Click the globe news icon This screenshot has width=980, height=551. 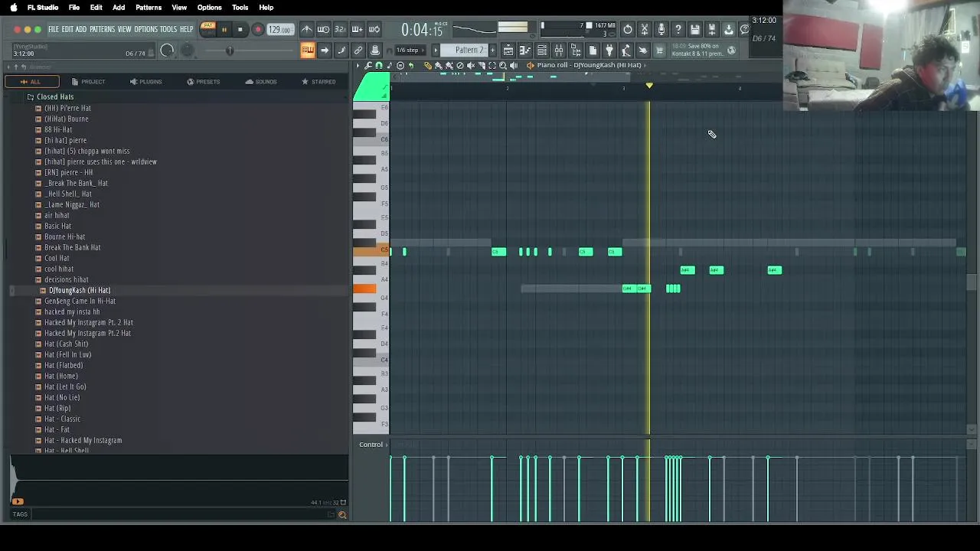point(732,51)
